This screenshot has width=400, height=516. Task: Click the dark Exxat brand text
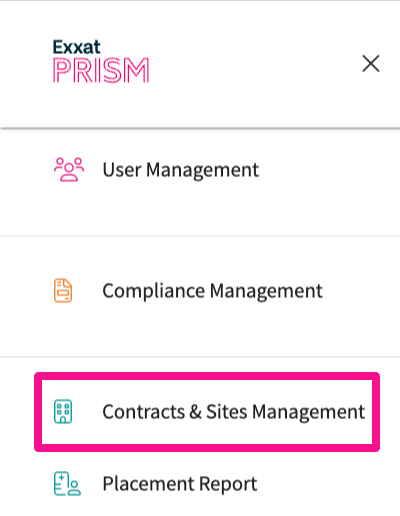[76, 47]
